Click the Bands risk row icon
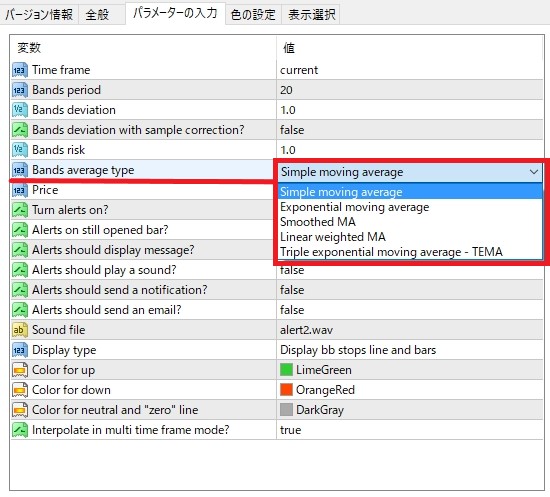The height and width of the screenshot is (497, 550). [20, 150]
